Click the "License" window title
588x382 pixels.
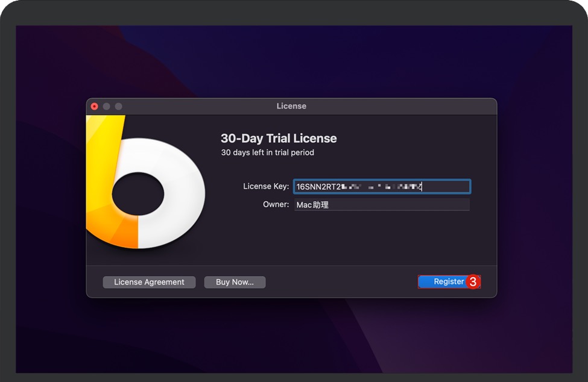[x=291, y=106]
